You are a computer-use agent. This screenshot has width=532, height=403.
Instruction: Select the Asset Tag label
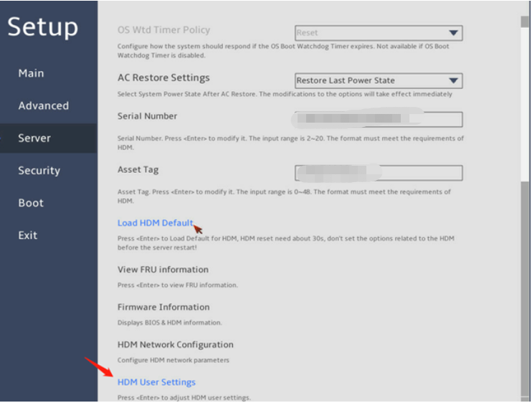pyautogui.click(x=138, y=170)
